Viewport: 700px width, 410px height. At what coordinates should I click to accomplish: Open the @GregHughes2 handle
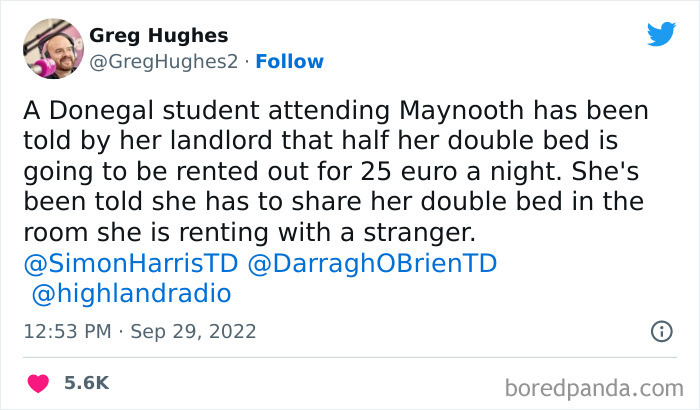coord(164,62)
